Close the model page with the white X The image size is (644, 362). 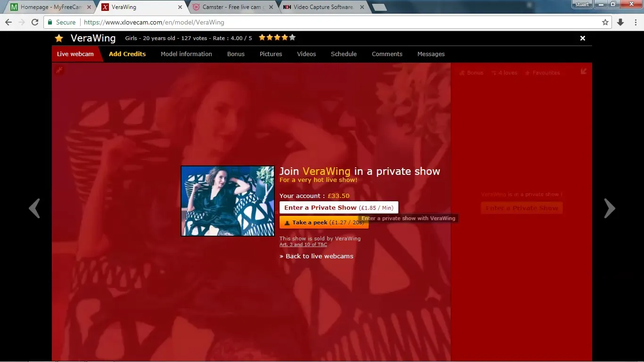583,38
